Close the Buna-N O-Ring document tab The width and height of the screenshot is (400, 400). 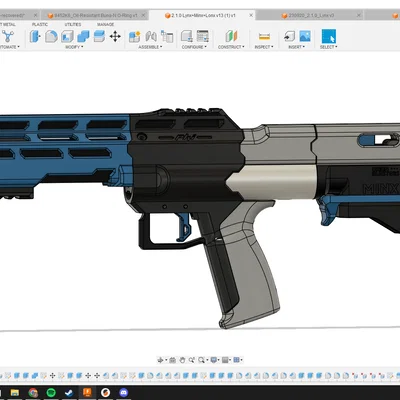click(143, 15)
